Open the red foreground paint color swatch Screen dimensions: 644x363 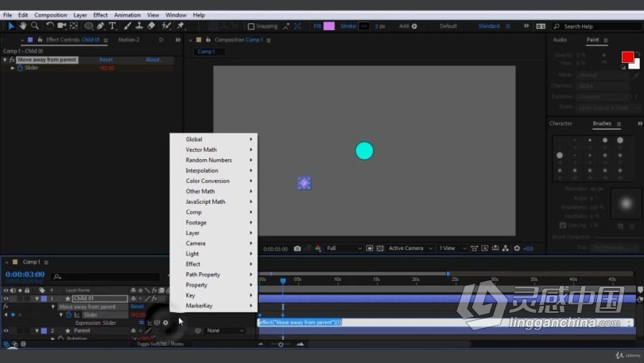click(x=627, y=57)
